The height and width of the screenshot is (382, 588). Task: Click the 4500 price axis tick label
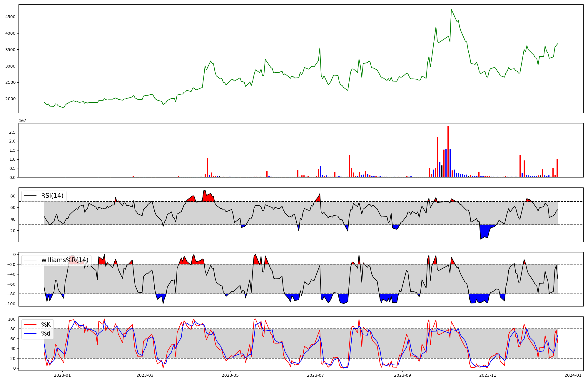click(x=10, y=17)
